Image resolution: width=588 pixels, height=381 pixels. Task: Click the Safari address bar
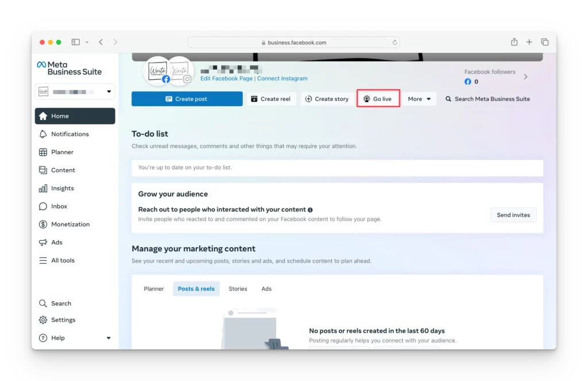pyautogui.click(x=293, y=43)
